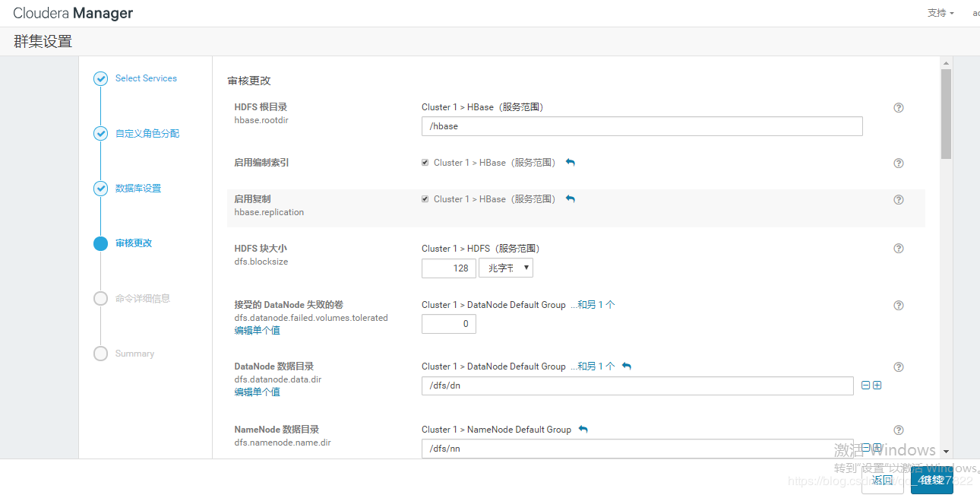Go to Select Services wizard step
Image resolution: width=980 pixels, height=495 pixels.
click(146, 78)
